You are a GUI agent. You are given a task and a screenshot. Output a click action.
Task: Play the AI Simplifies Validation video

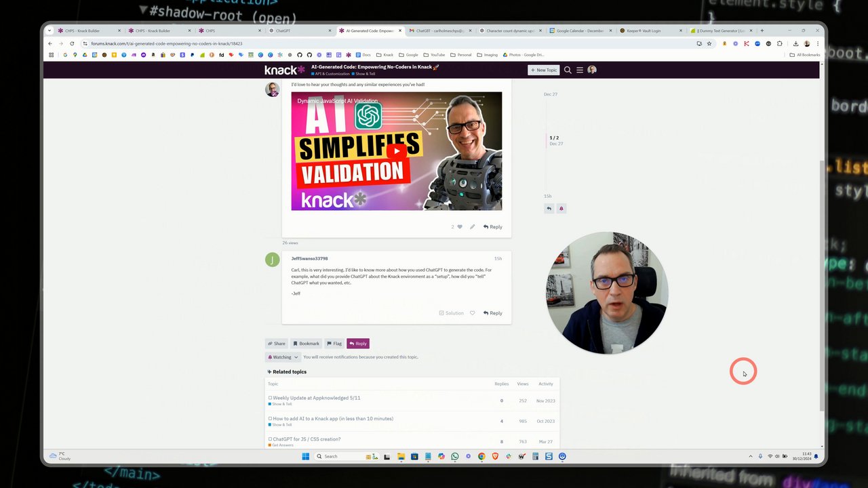pos(397,151)
